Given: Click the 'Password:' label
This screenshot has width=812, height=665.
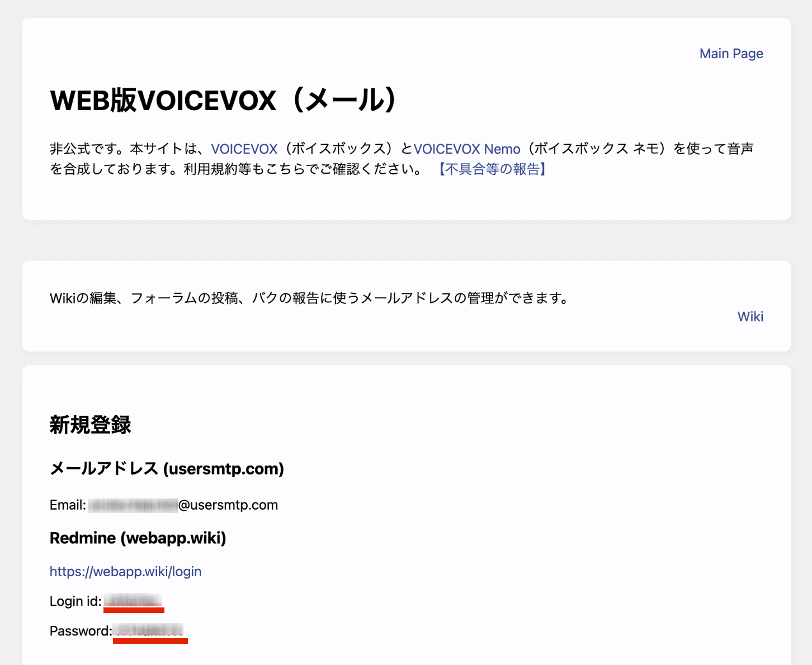Looking at the screenshot, I should pyautogui.click(x=81, y=631).
